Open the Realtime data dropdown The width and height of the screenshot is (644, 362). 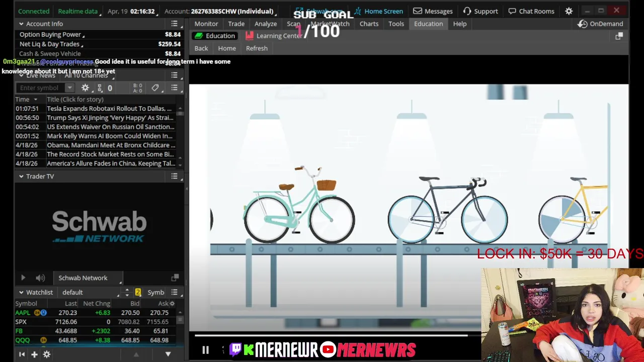pos(79,11)
